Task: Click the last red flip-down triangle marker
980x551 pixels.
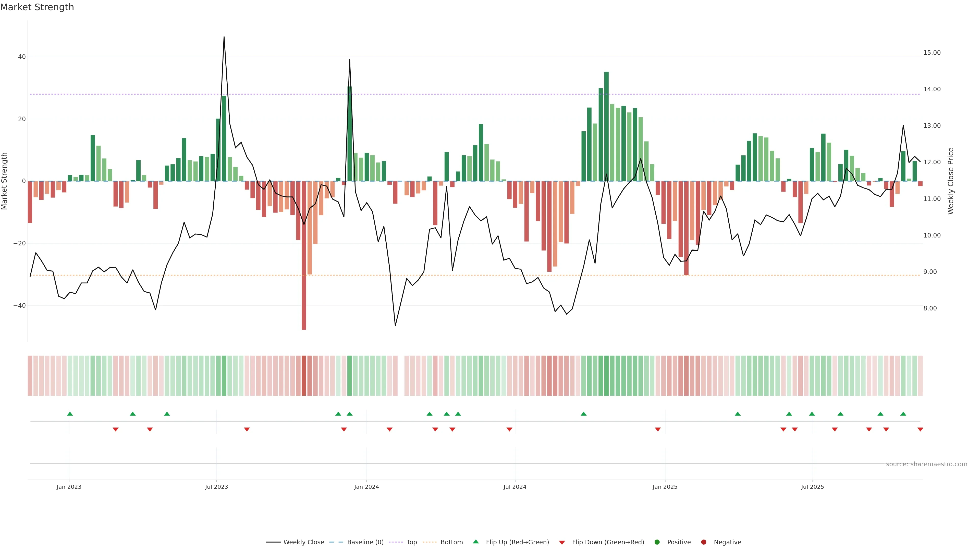Action: 920,429
